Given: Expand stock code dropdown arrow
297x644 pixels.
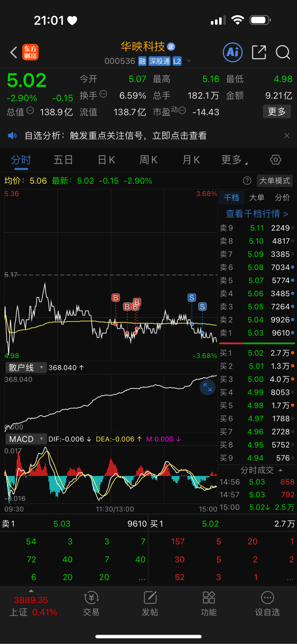Looking at the screenshot, I should (x=189, y=61).
